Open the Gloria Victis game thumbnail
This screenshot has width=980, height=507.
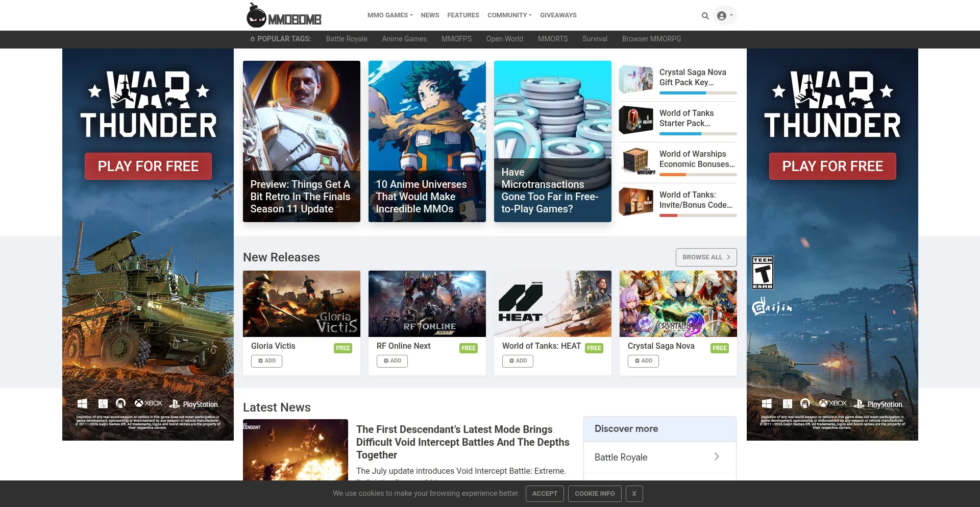(302, 304)
